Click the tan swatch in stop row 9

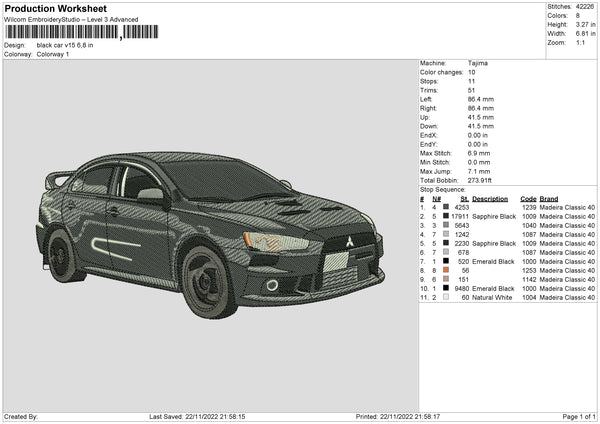point(446,279)
